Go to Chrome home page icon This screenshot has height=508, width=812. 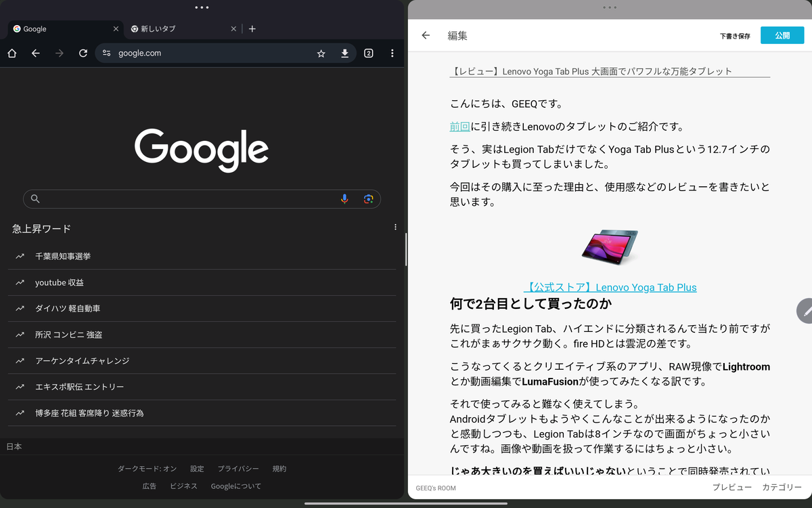click(12, 53)
